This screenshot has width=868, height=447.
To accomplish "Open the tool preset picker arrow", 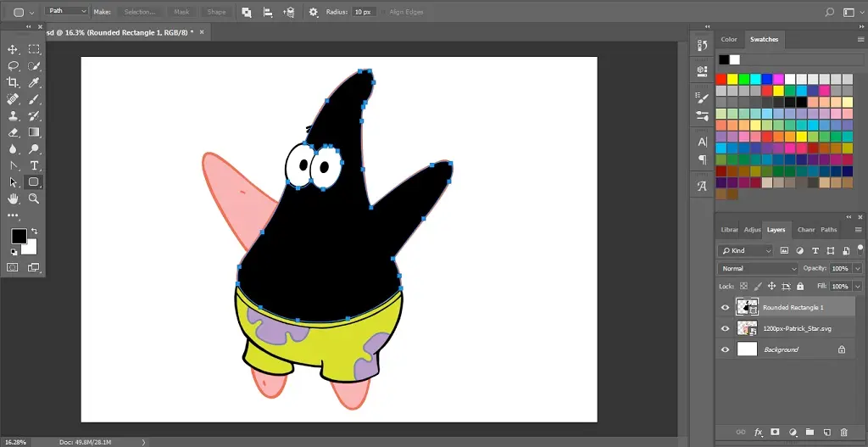I will pyautogui.click(x=31, y=12).
